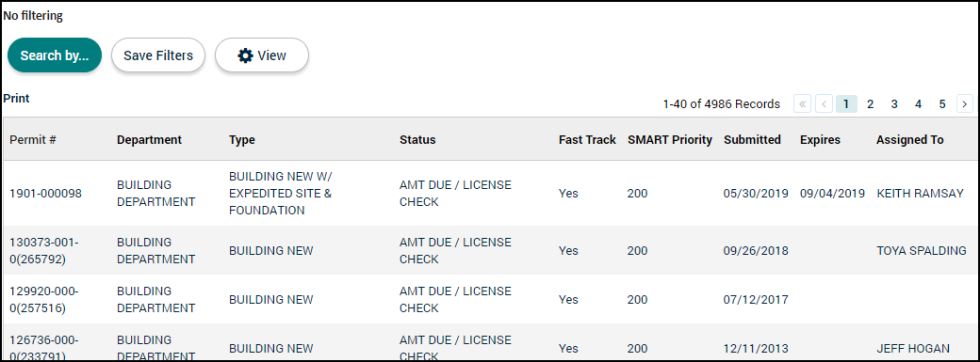The image size is (980, 362).
Task: Open View settings with the gear icon
Action: click(262, 56)
